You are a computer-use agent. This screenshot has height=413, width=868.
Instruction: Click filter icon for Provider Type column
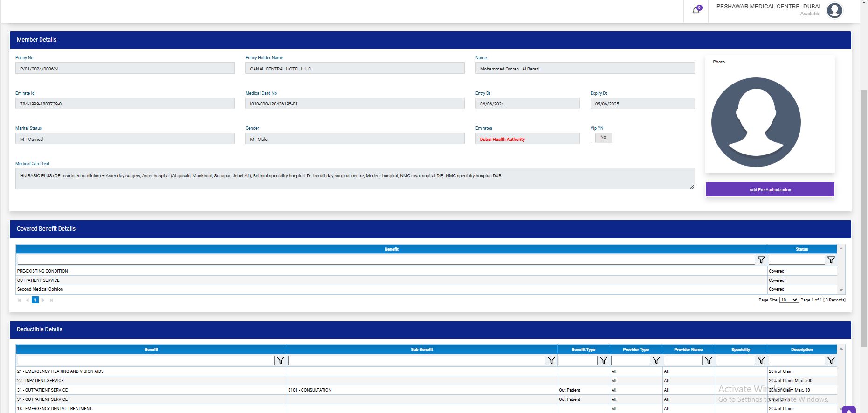tap(656, 360)
